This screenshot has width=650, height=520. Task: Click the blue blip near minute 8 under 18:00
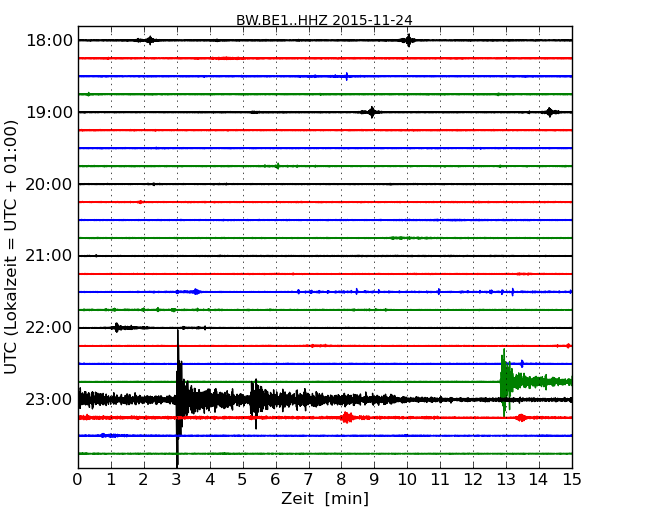347,76
